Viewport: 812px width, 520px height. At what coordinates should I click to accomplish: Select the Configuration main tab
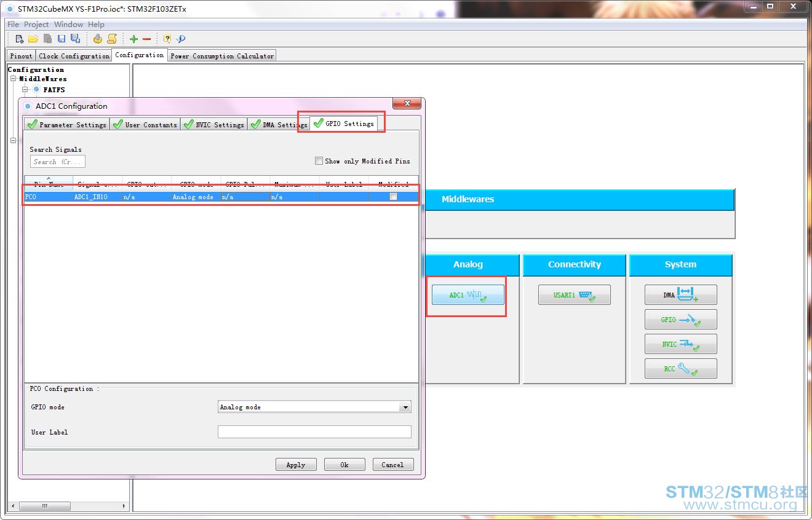140,55
